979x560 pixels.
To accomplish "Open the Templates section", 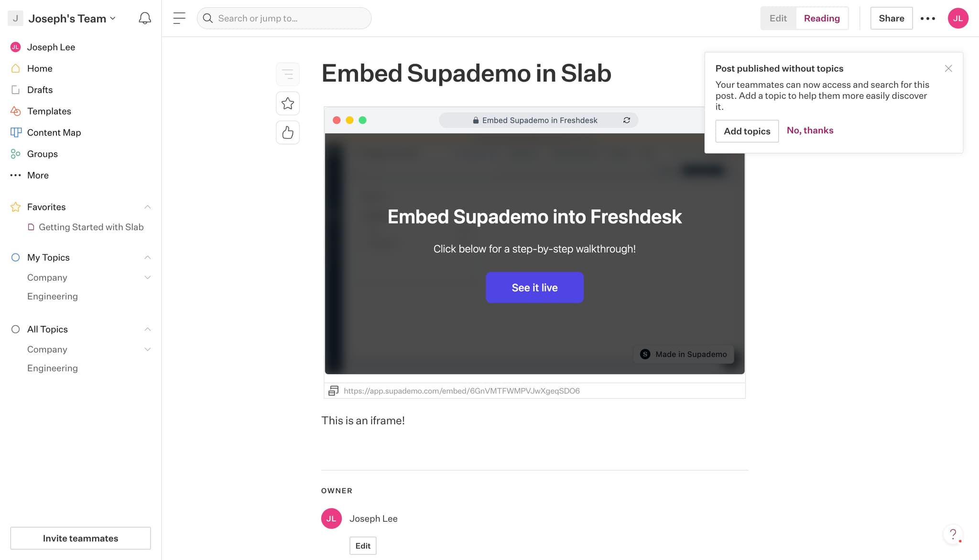I will pos(50,111).
